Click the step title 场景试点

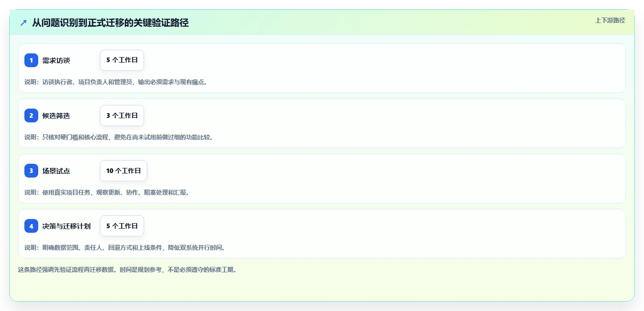(x=56, y=171)
